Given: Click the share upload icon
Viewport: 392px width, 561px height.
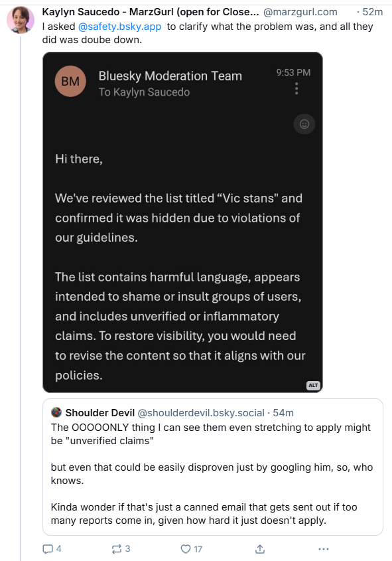Looking at the screenshot, I should click(x=260, y=549).
